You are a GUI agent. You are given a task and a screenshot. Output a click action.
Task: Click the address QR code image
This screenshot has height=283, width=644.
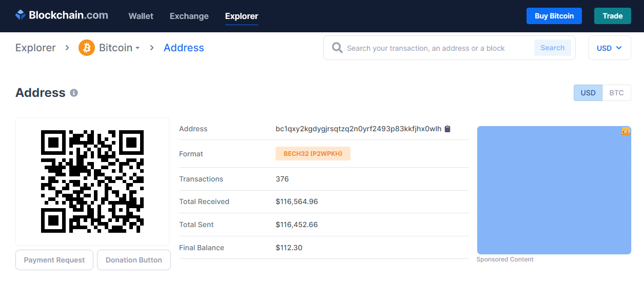92,181
